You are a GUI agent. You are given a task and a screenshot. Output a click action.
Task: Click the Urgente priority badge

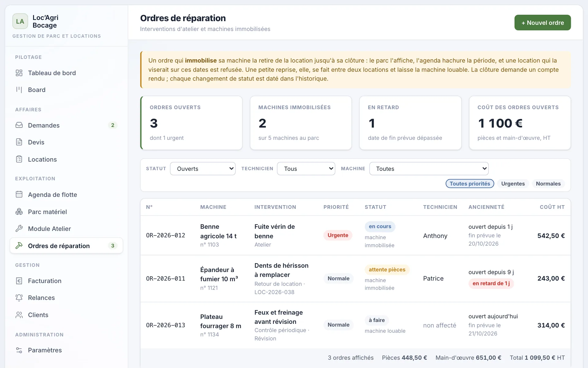pos(338,235)
